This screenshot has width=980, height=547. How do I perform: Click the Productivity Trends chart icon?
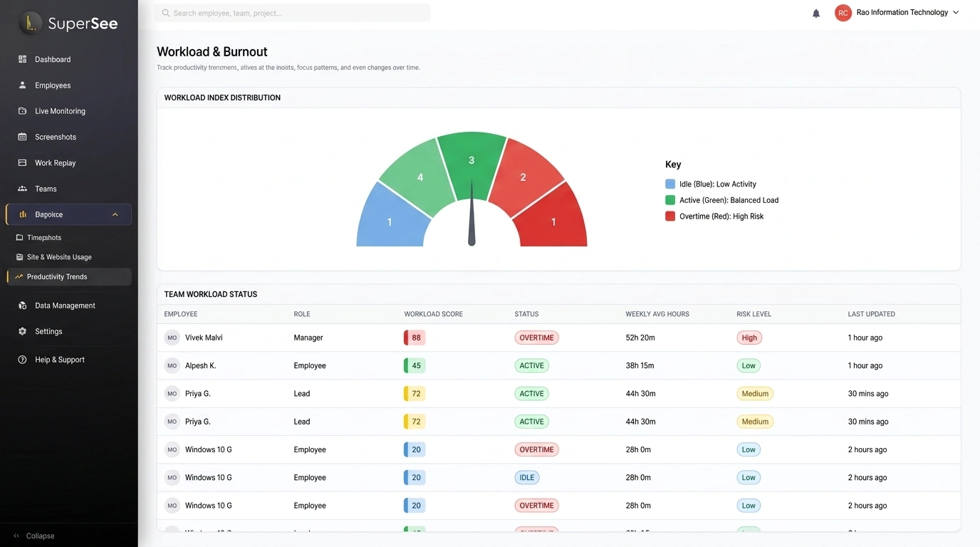19,276
